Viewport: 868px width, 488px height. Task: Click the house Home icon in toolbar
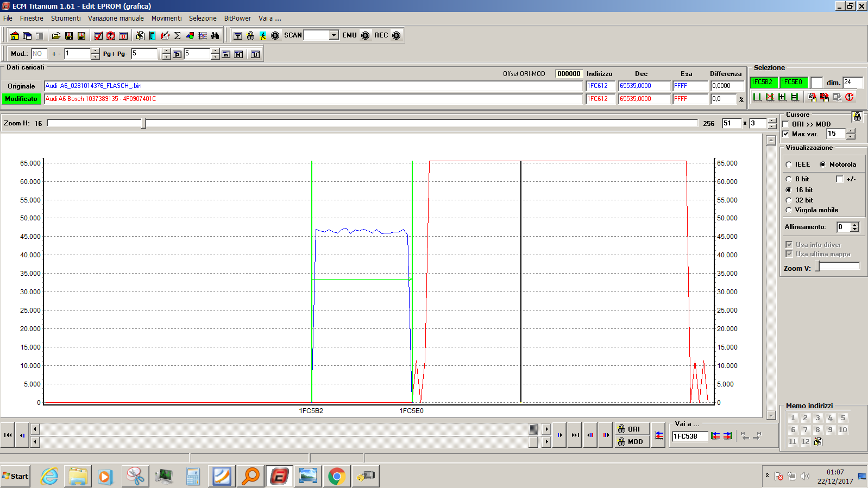pyautogui.click(x=15, y=36)
